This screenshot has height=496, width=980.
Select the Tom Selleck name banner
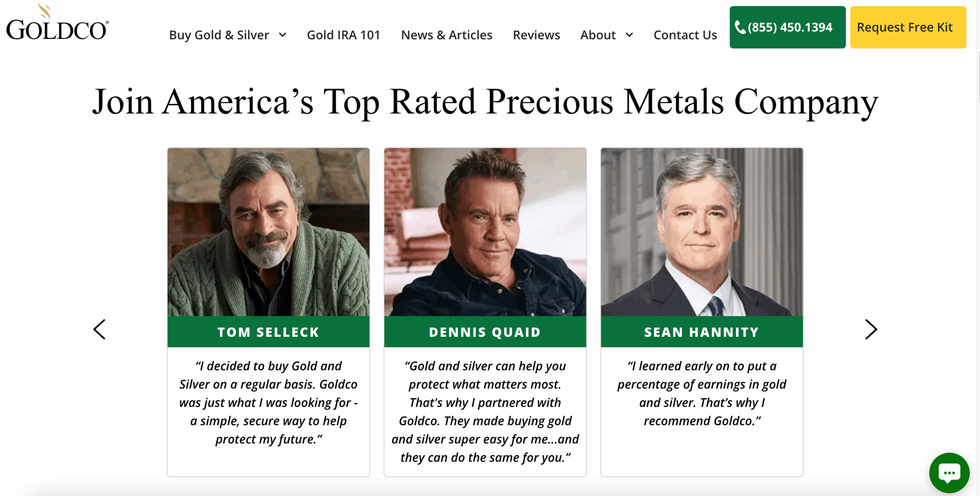(x=268, y=332)
